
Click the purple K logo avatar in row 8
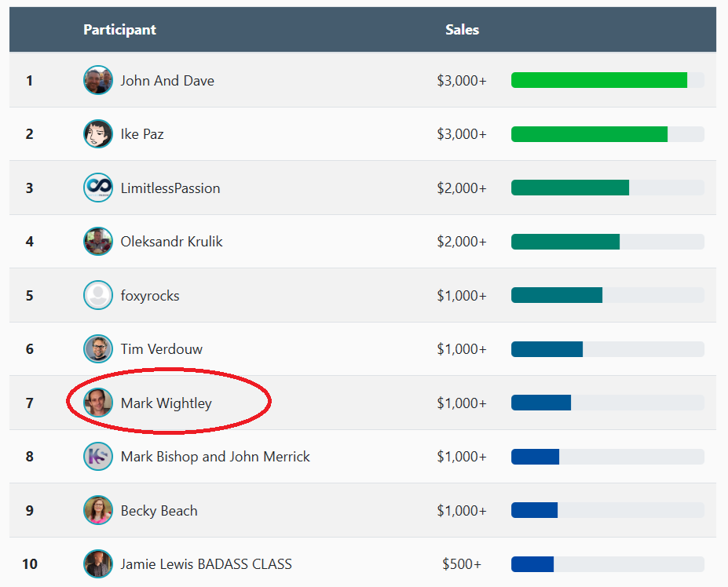coord(98,456)
